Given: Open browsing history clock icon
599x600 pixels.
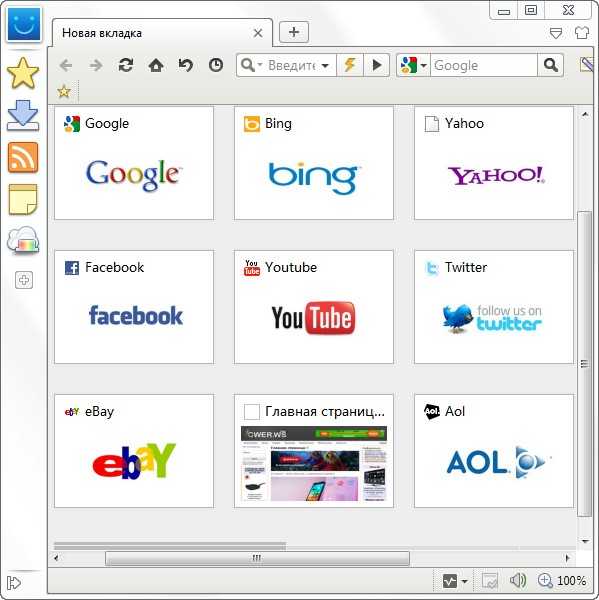Looking at the screenshot, I should point(216,65).
